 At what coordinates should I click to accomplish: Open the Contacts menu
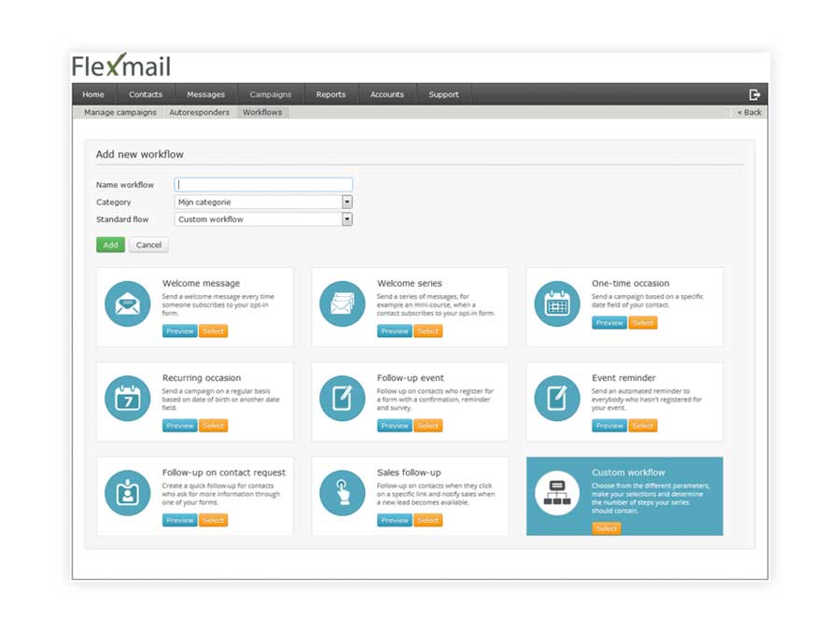point(146,94)
